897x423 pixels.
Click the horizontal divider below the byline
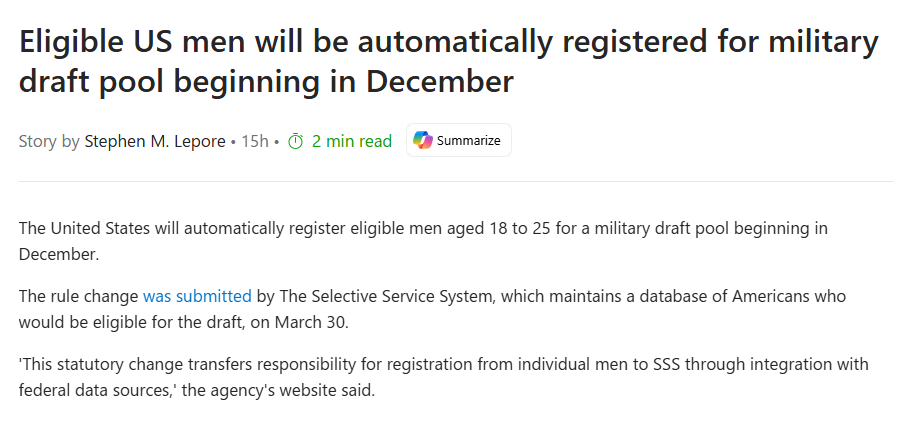tap(448, 181)
